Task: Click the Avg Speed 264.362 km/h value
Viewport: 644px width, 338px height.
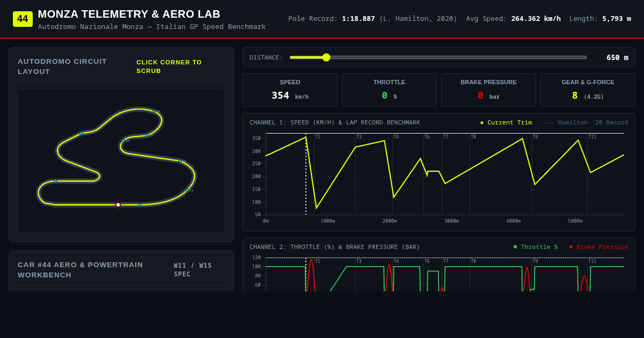Action: coord(536,18)
